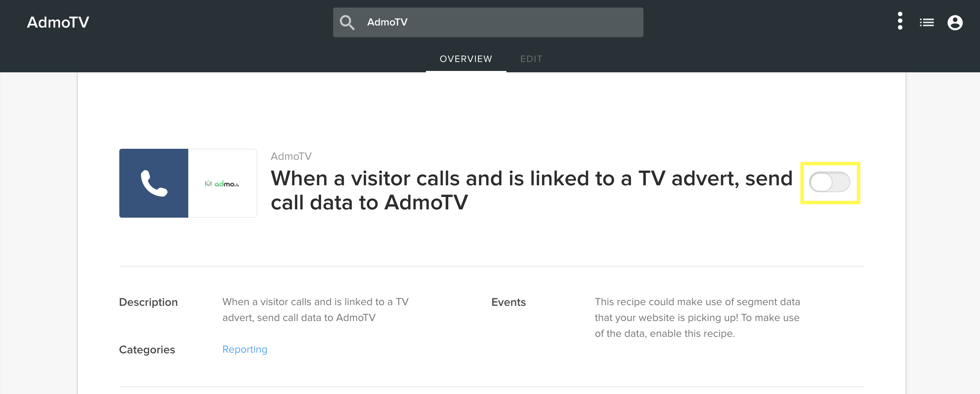The image size is (980, 394).
Task: Click the phone call icon tile
Action: (x=154, y=183)
